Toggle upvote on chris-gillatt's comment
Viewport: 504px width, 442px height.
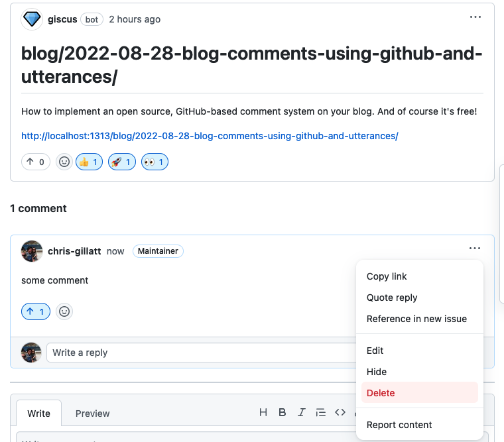pyautogui.click(x=36, y=311)
